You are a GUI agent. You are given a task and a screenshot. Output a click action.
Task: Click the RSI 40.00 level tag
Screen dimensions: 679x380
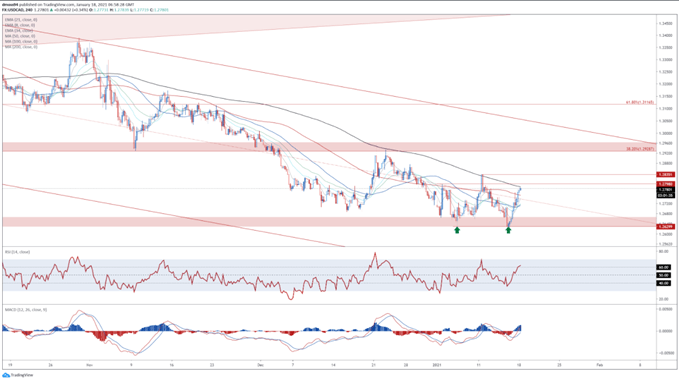pos(663,283)
